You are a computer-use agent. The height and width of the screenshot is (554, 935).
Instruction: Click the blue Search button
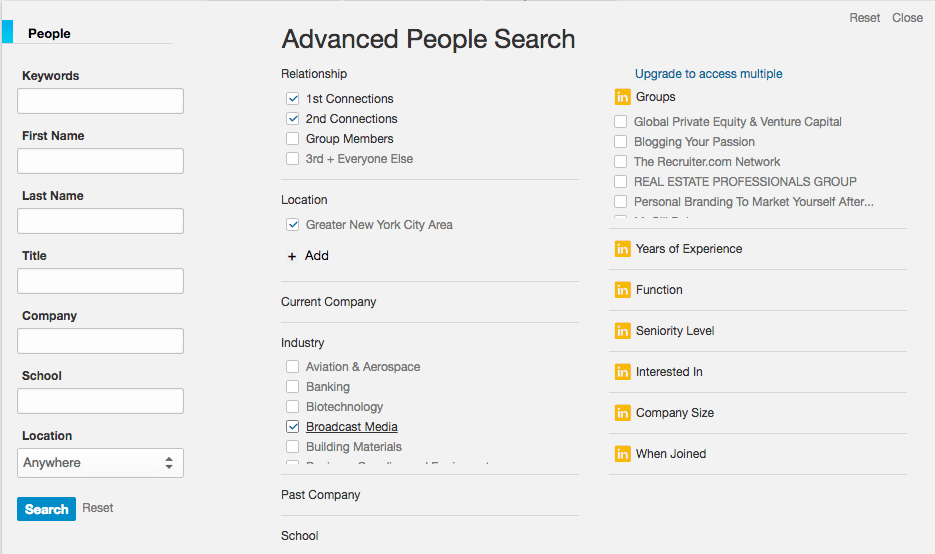click(47, 509)
